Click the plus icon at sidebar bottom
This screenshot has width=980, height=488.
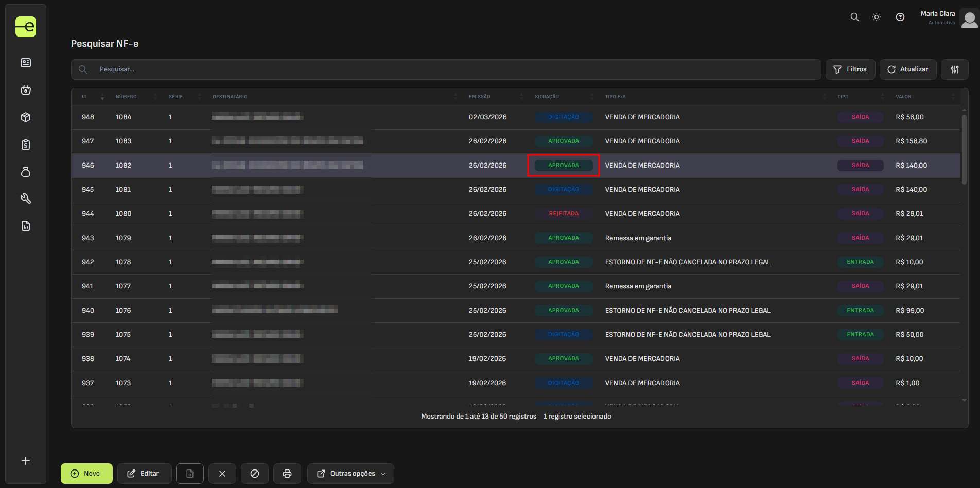coord(26,461)
